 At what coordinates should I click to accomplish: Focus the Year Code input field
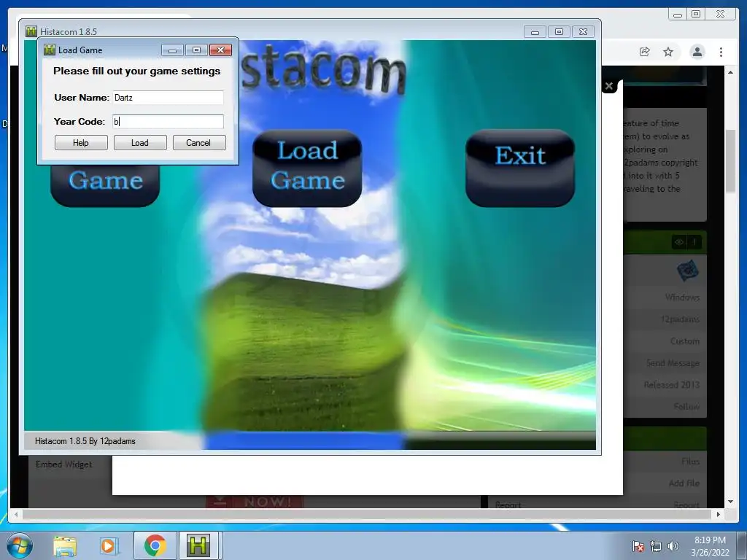coord(169,122)
